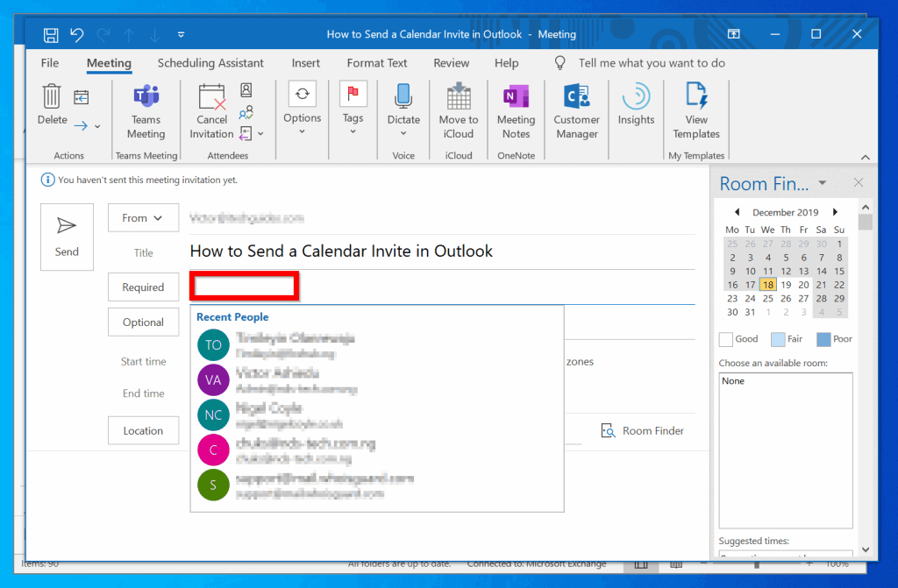
Task: Select December 18 in calendar
Action: 768,285
